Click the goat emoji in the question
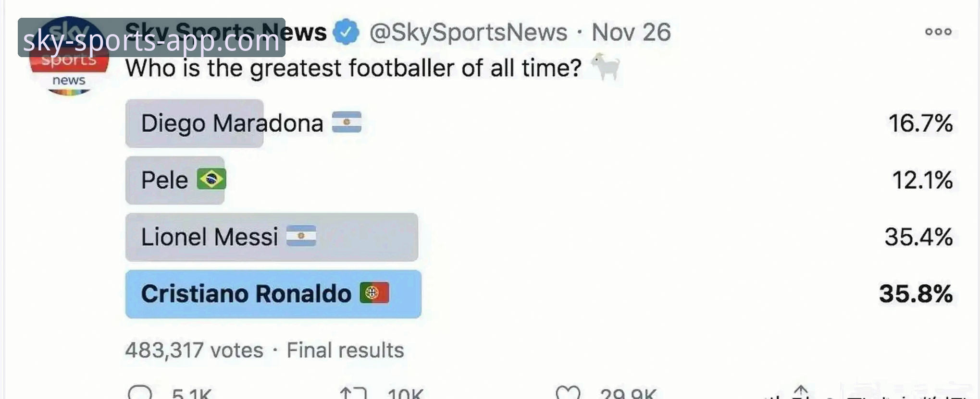 tap(605, 67)
